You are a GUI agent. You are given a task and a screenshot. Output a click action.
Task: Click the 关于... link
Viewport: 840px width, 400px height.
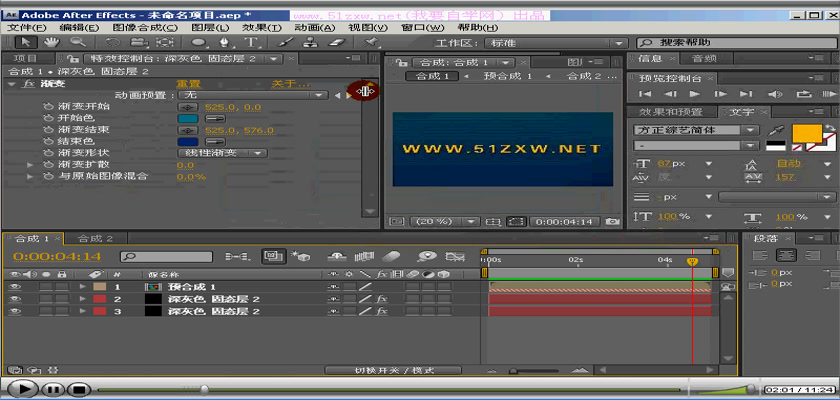pos(291,84)
